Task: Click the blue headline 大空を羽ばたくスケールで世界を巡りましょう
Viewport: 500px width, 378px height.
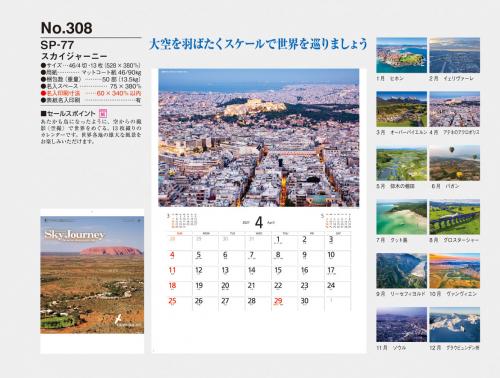Action: (258, 44)
